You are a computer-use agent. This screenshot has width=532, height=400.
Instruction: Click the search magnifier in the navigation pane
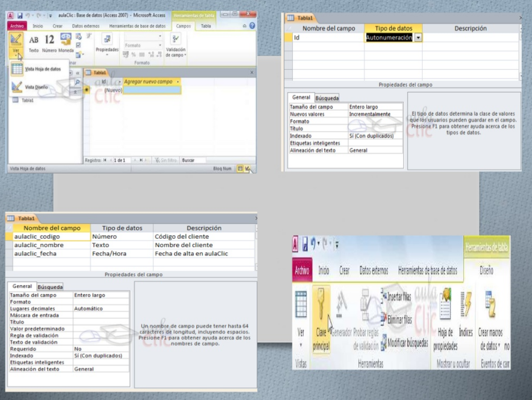pyautogui.click(x=77, y=82)
